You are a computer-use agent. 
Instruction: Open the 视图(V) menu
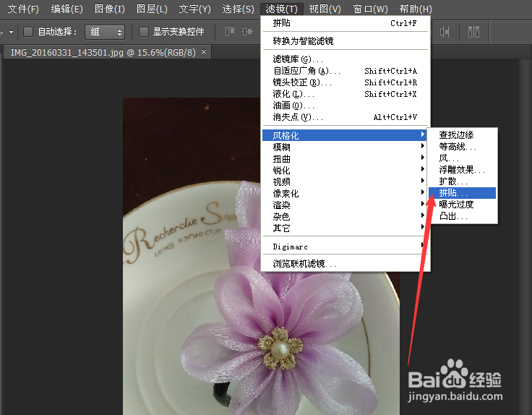click(325, 9)
